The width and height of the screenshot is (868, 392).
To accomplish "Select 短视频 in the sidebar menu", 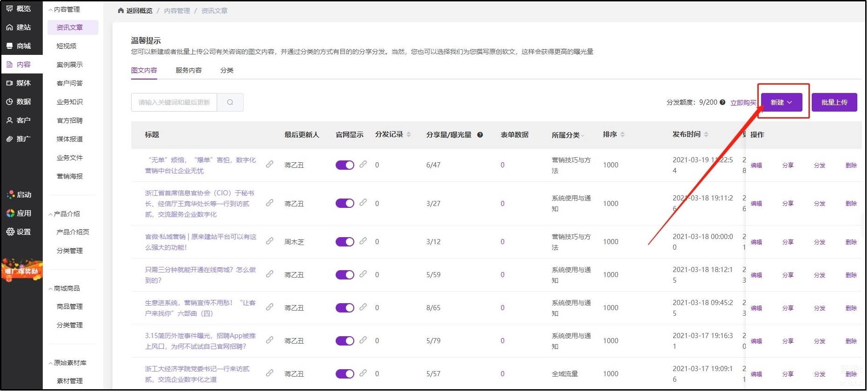I will click(66, 46).
